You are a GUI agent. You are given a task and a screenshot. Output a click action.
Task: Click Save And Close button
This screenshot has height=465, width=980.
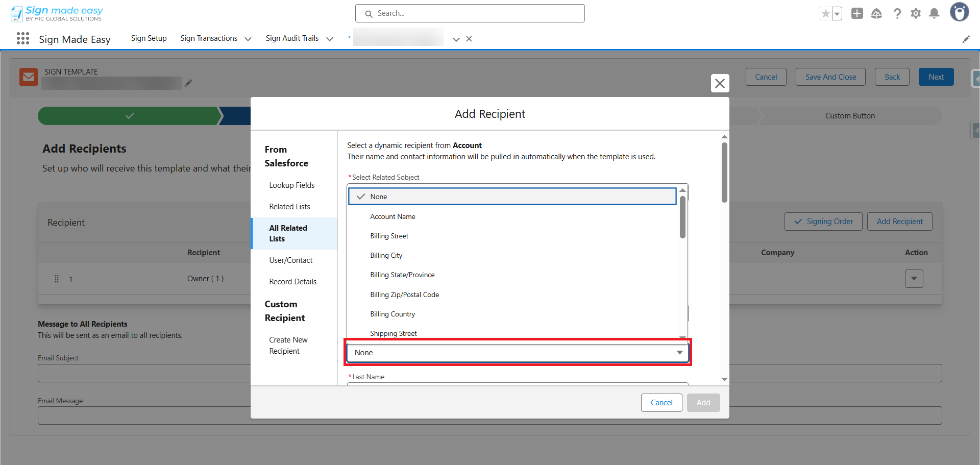coord(830,77)
